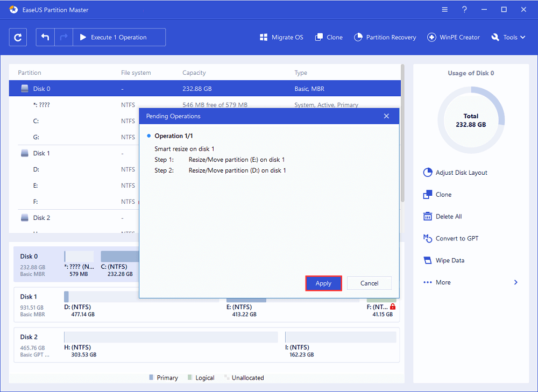
Task: Select partition D: in list
Action: point(74,169)
